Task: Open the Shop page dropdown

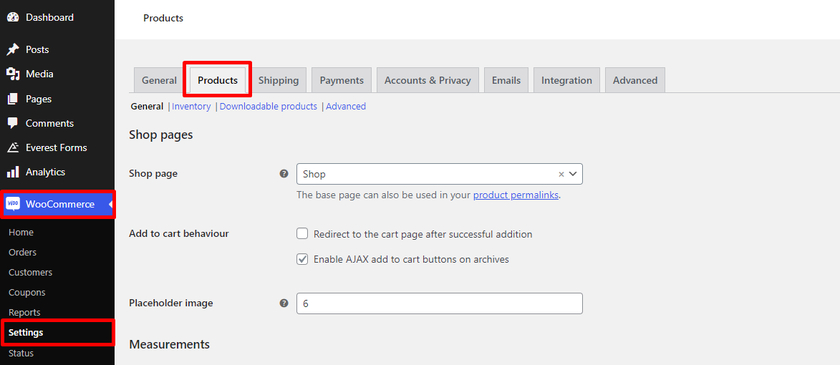Action: (439, 174)
